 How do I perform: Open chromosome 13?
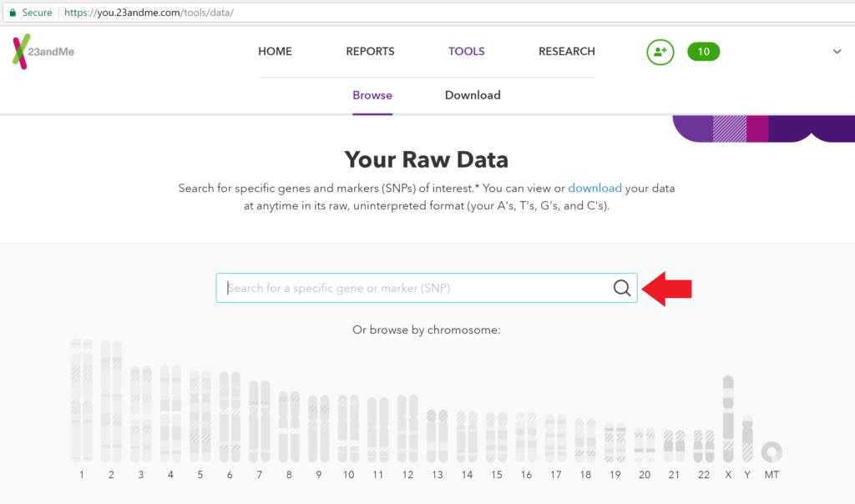coord(438,436)
